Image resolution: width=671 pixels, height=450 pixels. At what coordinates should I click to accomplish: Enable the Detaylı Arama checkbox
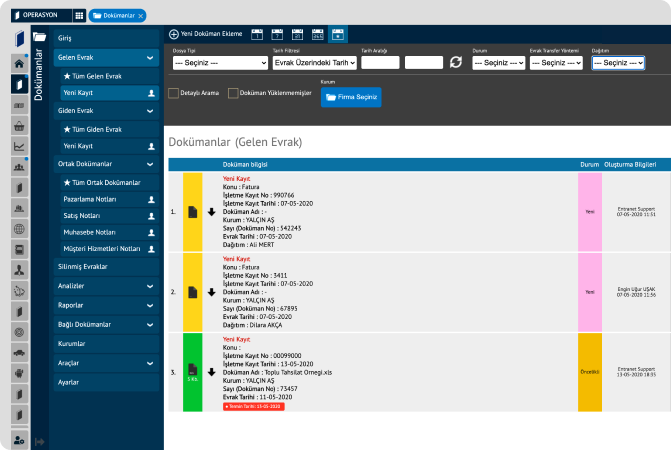point(173,93)
